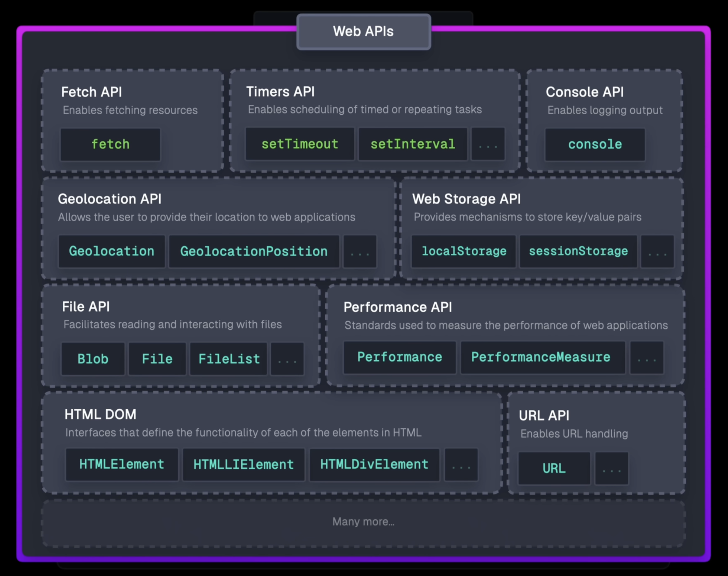Click the Blob chip
This screenshot has width=728, height=576.
point(93,358)
